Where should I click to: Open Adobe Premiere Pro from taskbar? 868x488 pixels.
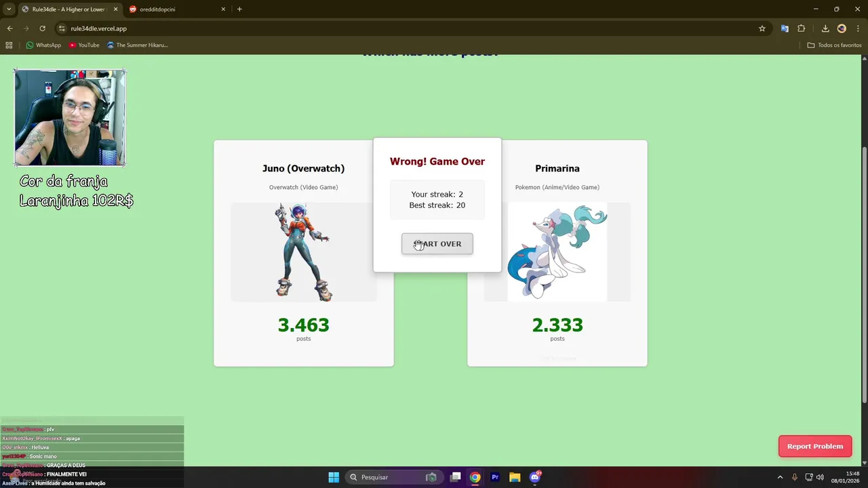(495, 477)
